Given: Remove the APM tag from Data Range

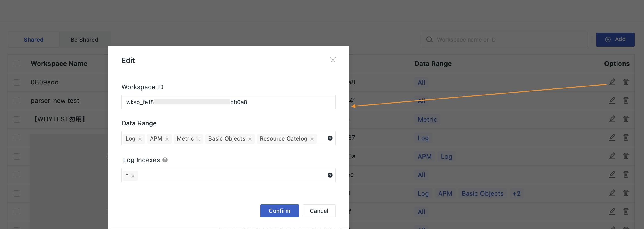Looking at the screenshot, I should pyautogui.click(x=167, y=139).
